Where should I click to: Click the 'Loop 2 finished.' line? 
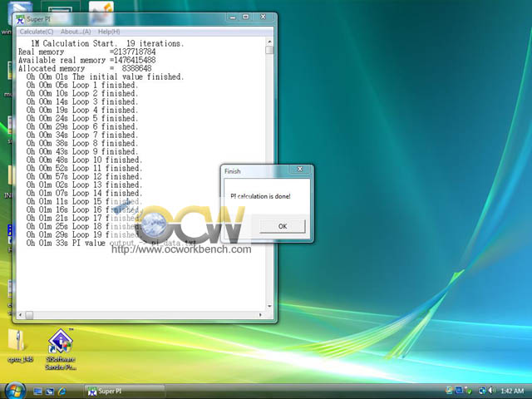tap(82, 93)
